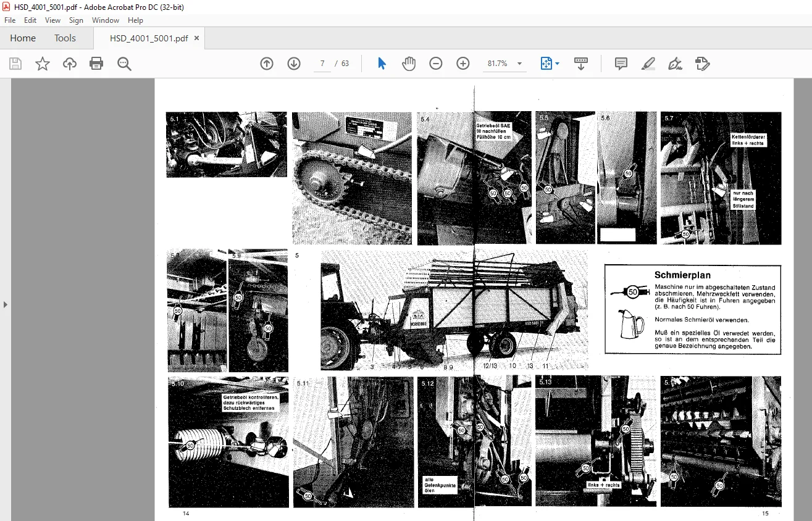Viewport: 812px width, 521px height.
Task: Click photo 5.4 with Getriebeöl SAE label
Action: [x=474, y=178]
